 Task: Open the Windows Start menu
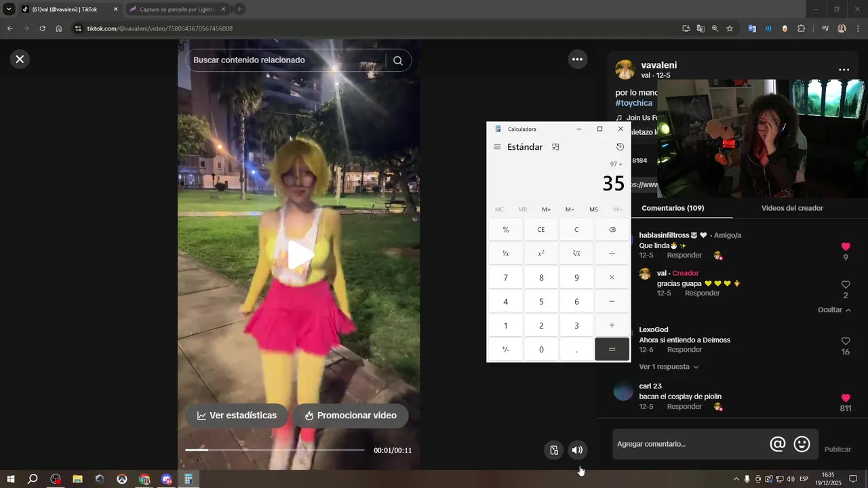pyautogui.click(x=11, y=479)
